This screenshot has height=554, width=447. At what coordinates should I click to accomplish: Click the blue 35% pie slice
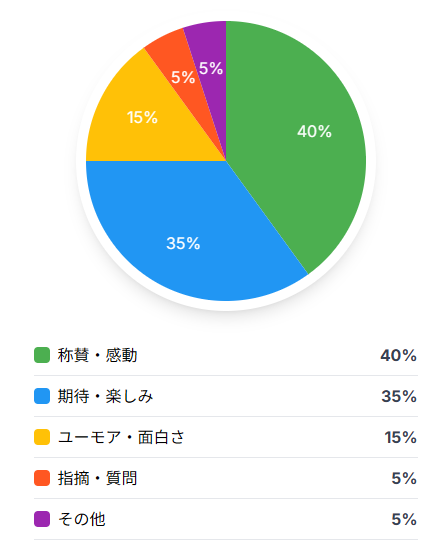click(x=184, y=233)
